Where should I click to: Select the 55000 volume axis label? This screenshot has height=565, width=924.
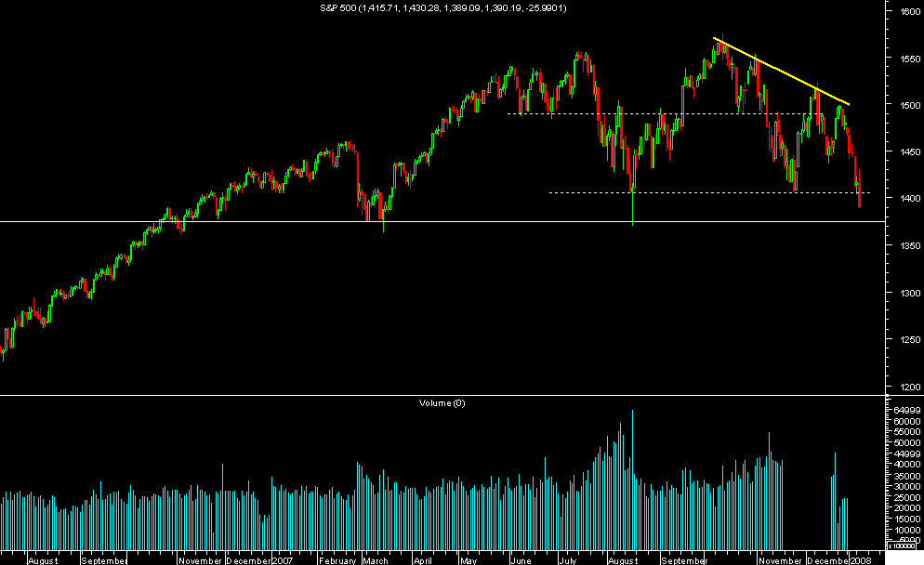[907, 432]
